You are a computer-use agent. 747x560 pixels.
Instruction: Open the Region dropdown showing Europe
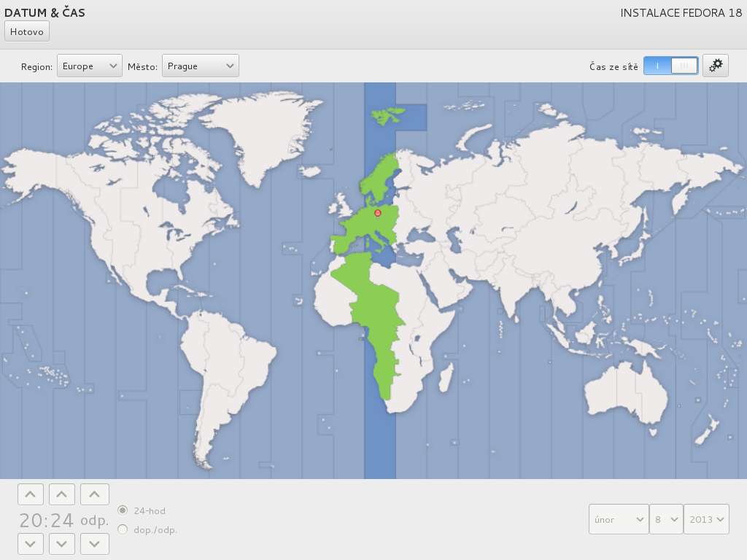point(89,66)
